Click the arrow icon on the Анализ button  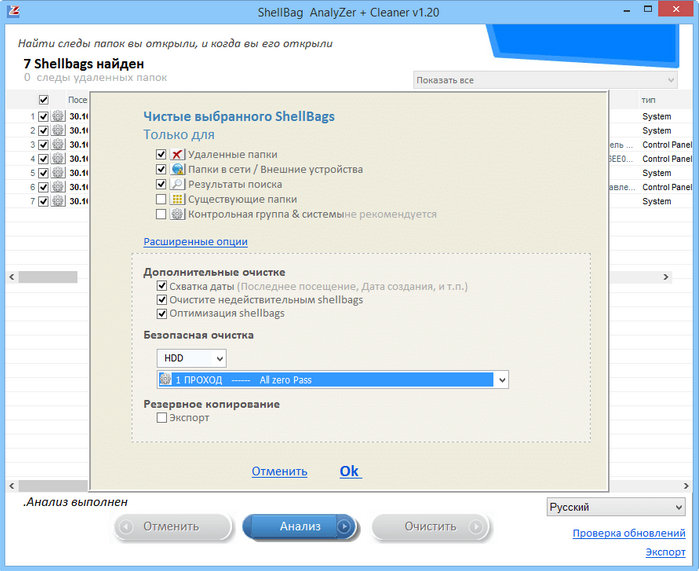[x=344, y=526]
